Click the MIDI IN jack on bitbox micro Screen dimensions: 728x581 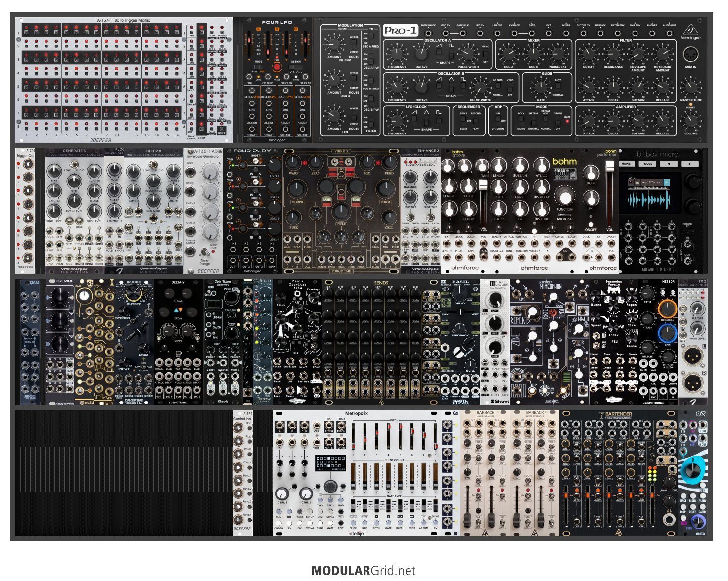[687, 244]
